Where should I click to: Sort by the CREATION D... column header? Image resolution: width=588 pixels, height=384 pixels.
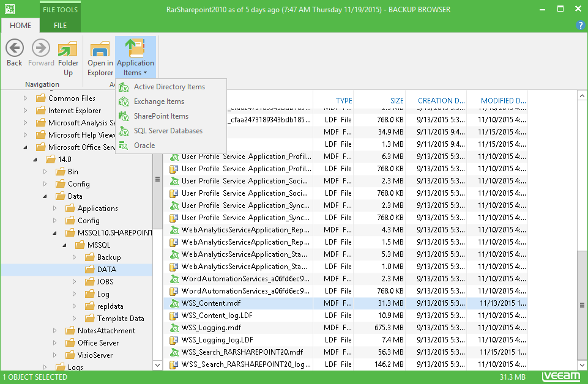point(441,100)
